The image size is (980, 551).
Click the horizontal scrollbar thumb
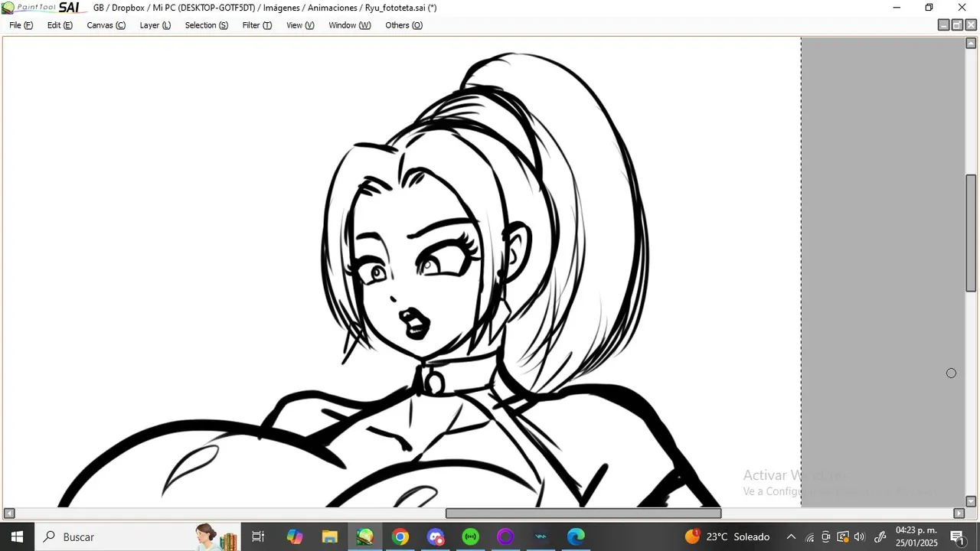(583, 514)
